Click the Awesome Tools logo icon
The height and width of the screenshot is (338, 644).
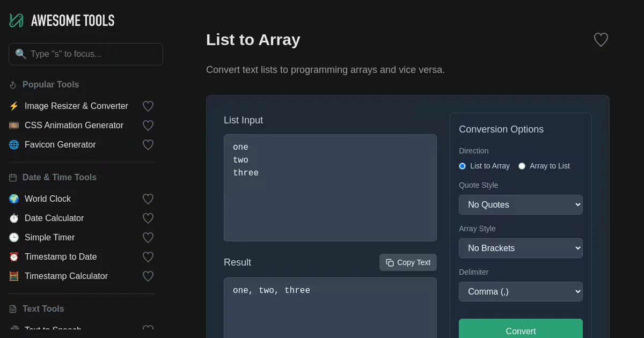[16, 20]
